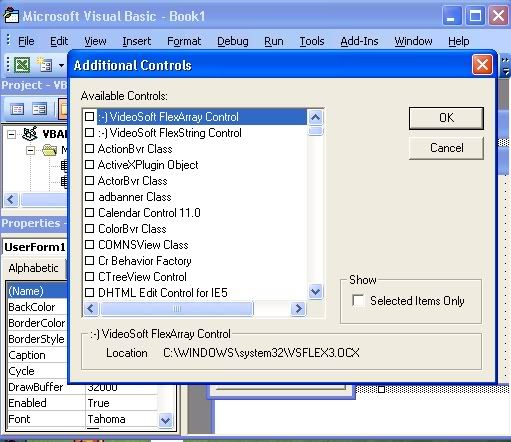Click View Code icon in Project panel
Screen dimensions: 511x442
point(17,109)
